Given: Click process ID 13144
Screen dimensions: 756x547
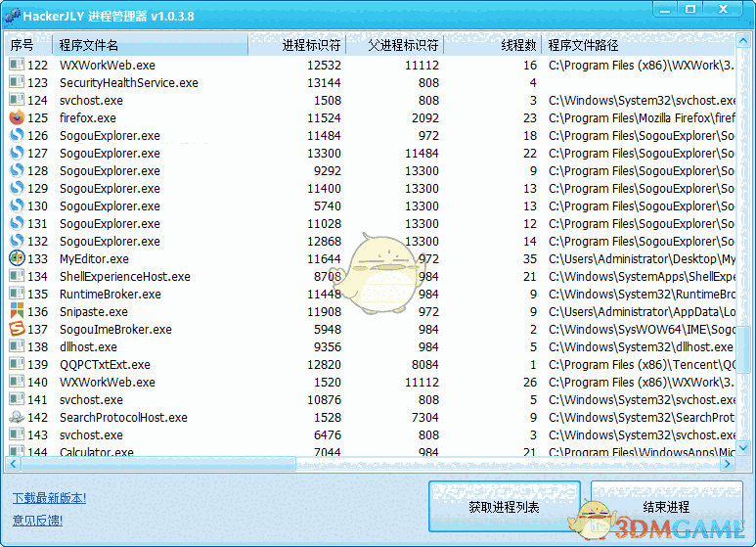Looking at the screenshot, I should coord(324,83).
